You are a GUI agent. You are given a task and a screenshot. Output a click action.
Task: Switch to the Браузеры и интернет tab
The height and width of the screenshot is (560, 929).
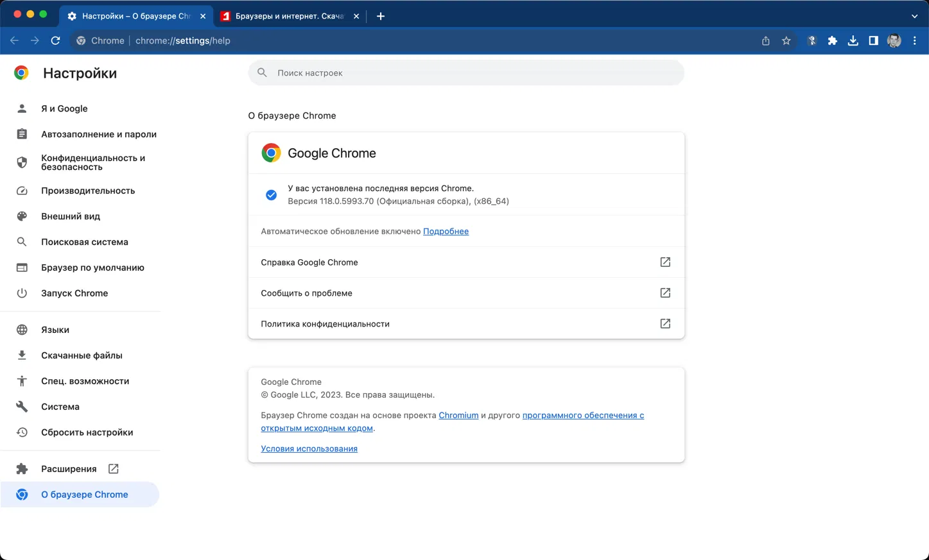[x=289, y=16]
